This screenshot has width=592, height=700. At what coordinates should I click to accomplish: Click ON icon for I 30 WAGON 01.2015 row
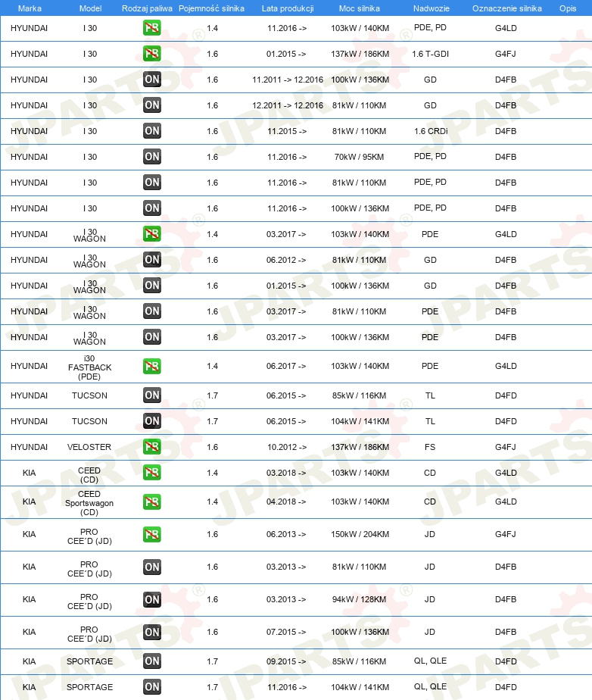[x=151, y=286]
